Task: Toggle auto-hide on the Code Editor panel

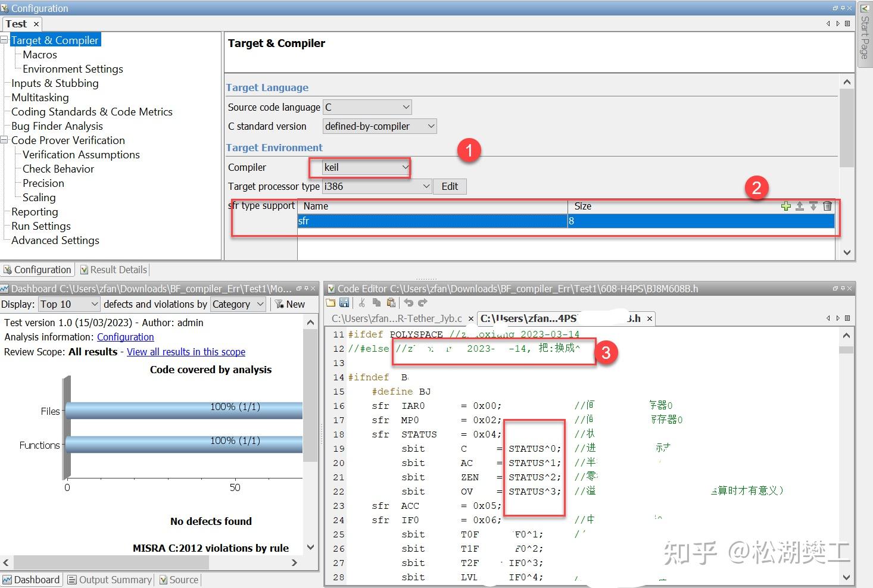Action: 843,288
